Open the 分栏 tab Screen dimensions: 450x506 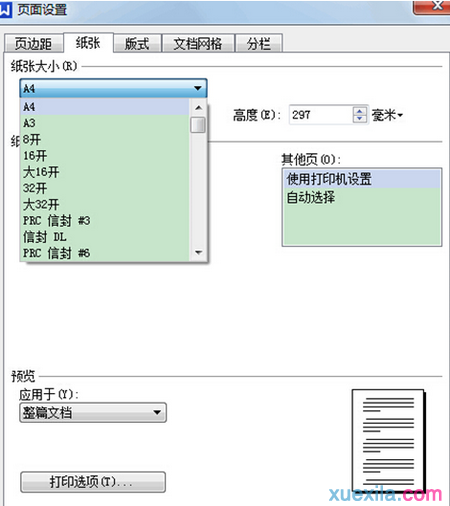pyautogui.click(x=259, y=44)
